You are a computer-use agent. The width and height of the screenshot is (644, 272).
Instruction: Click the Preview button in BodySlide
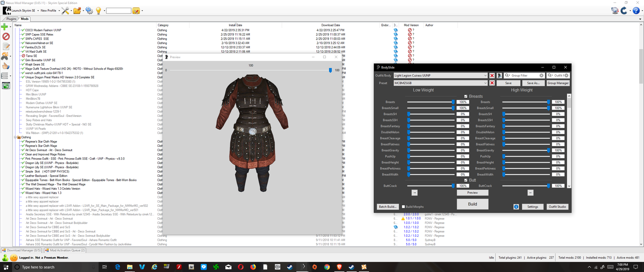473,193
